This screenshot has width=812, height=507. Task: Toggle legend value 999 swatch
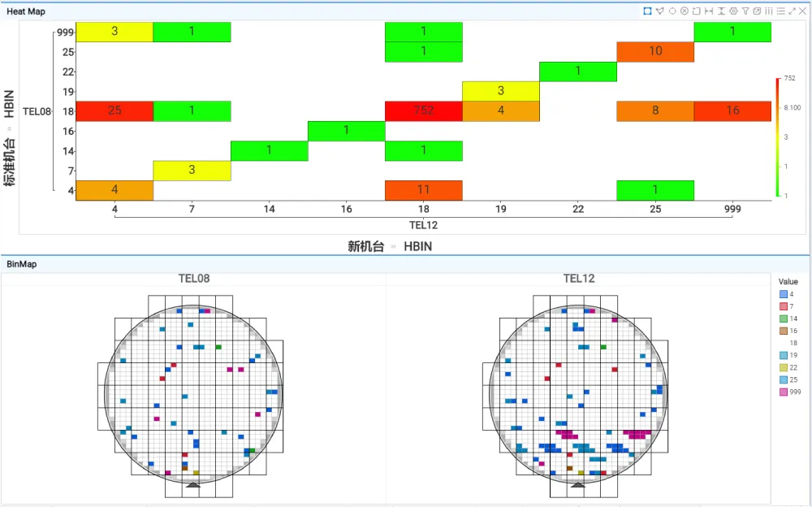(784, 392)
